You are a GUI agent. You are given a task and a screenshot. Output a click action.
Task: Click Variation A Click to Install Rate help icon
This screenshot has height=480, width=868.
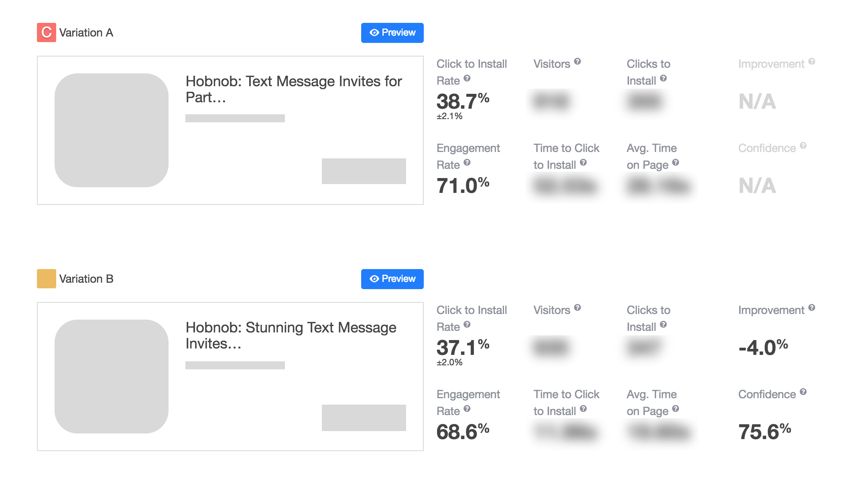[x=467, y=78]
